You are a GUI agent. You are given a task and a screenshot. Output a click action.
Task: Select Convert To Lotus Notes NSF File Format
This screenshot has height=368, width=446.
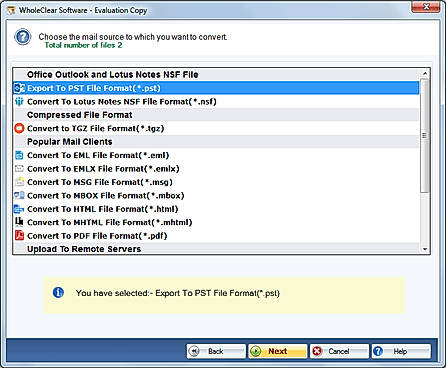pyautogui.click(x=216, y=102)
